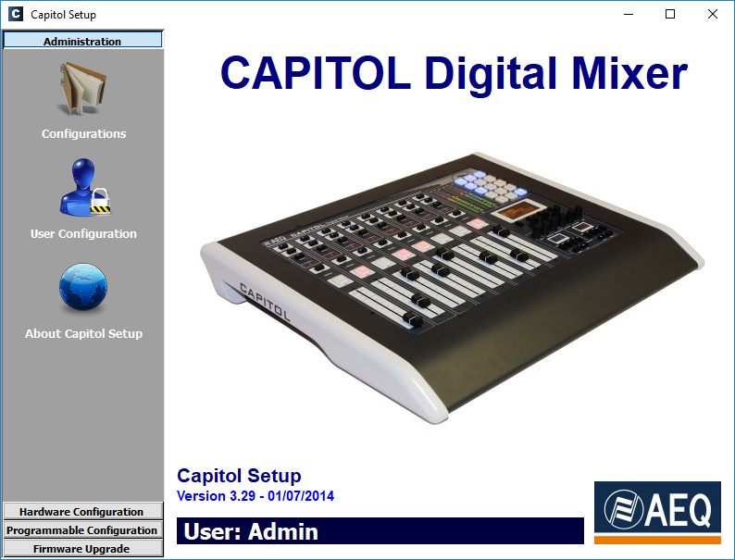Click the CAPITOL mixer product image
Screen dimensions: 735x560
point(452,287)
